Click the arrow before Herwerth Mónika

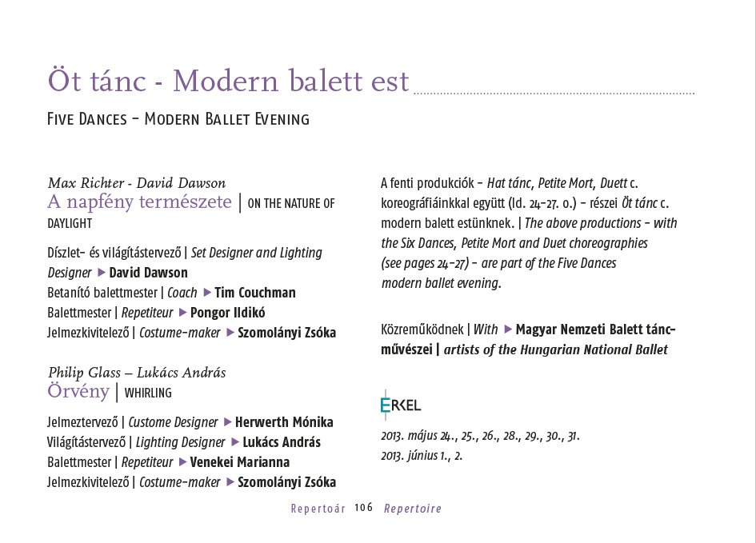(x=228, y=422)
